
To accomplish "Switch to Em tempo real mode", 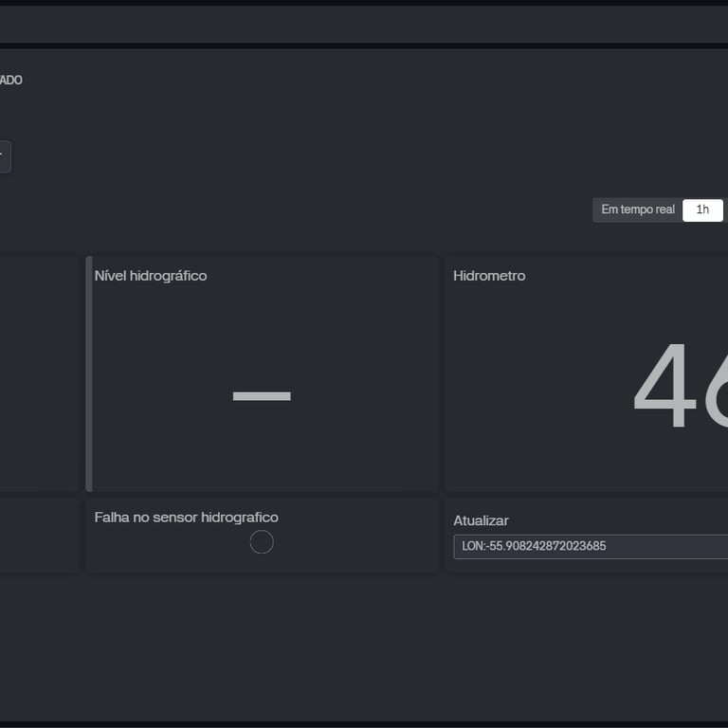I will coord(637,209).
